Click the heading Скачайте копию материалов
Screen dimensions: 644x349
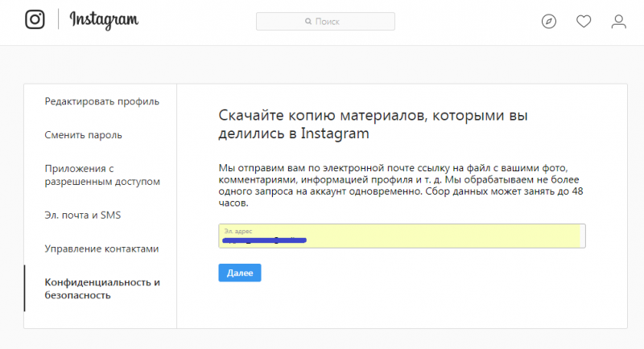click(x=373, y=125)
